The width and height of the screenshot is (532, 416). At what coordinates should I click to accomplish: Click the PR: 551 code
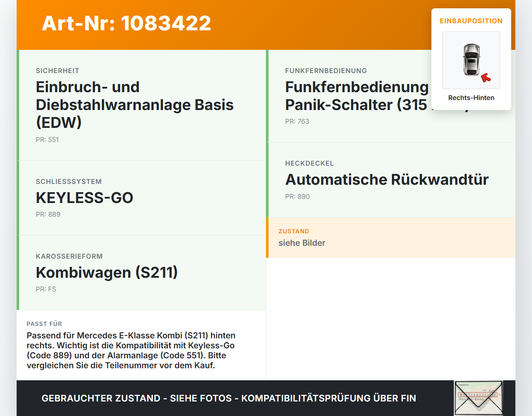point(47,140)
